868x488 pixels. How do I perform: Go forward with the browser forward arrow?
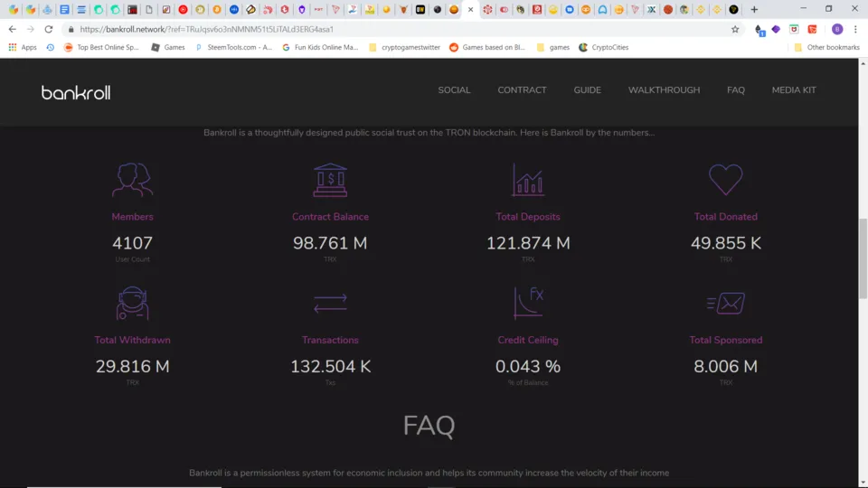point(31,29)
